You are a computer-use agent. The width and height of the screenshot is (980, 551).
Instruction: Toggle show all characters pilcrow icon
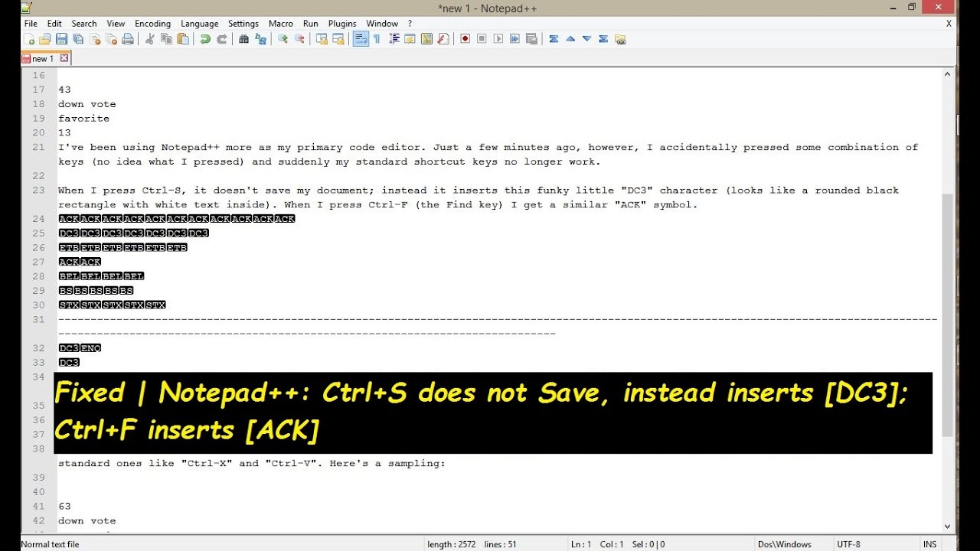[376, 39]
